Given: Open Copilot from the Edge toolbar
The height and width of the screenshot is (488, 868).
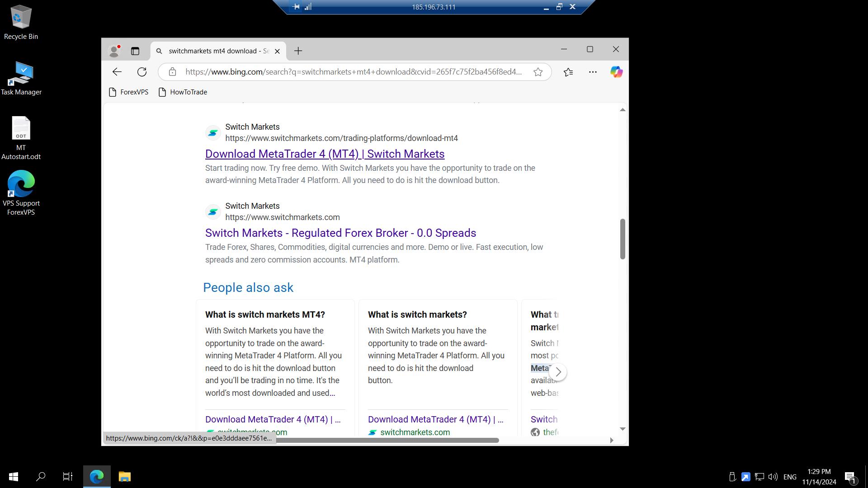Looking at the screenshot, I should point(616,72).
